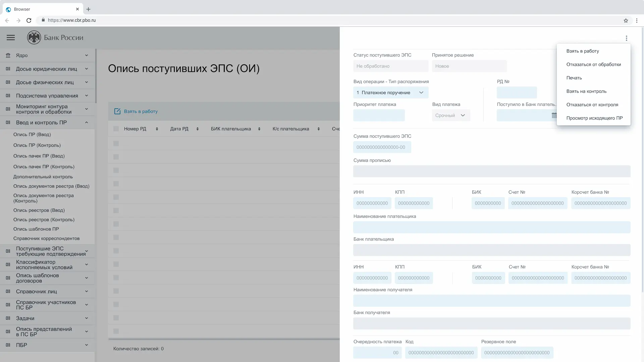Screen dimensions: 644x362
Task: Click the edit icon beside Взять в работу
Action: coord(117,111)
